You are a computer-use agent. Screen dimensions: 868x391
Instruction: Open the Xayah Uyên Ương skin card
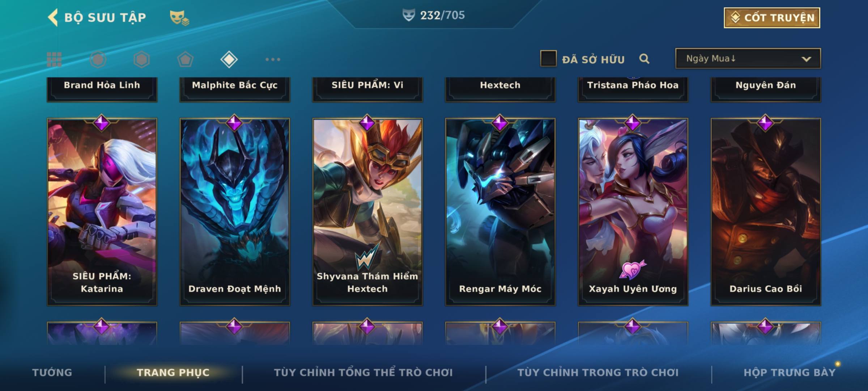click(633, 212)
